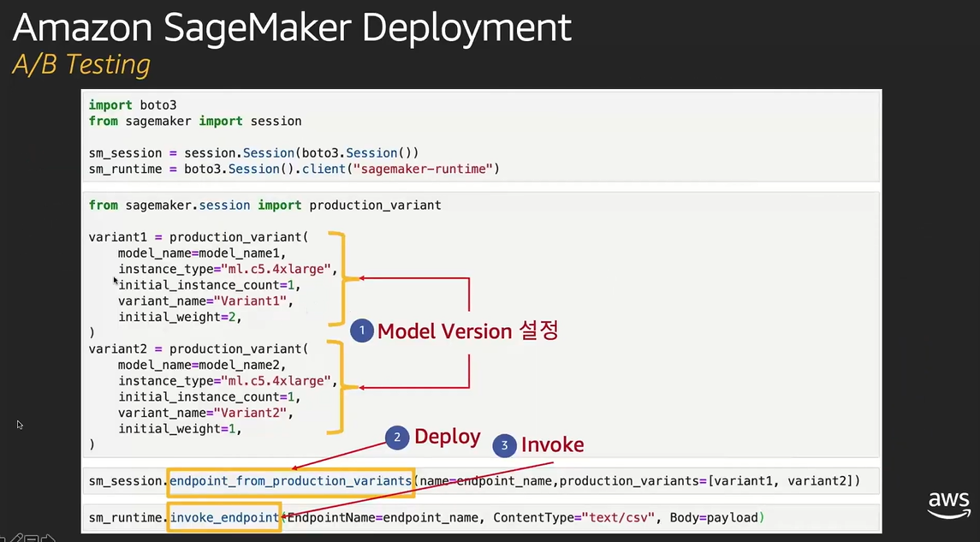
Task: Click the "initial_weight=2," line
Action: click(180, 317)
